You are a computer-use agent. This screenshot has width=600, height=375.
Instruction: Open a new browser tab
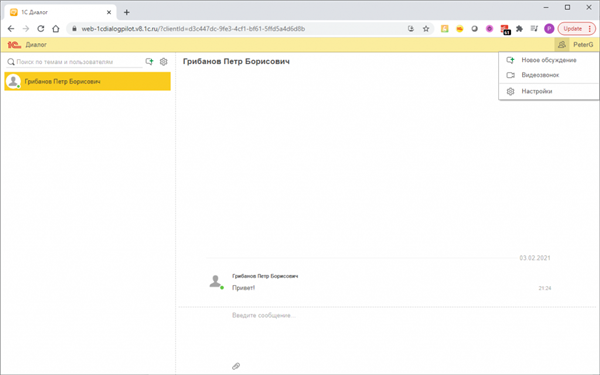pos(127,12)
